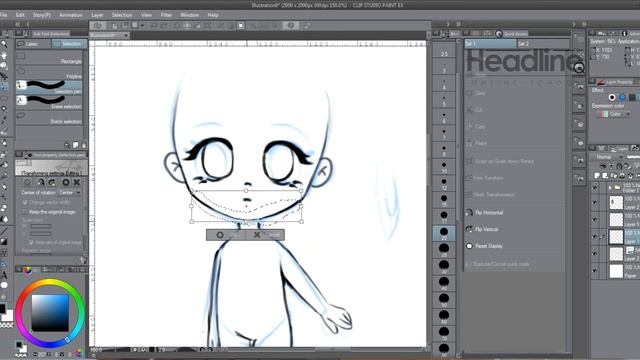
Task: Click the OK circle icon in Tool property
Action: point(65,182)
